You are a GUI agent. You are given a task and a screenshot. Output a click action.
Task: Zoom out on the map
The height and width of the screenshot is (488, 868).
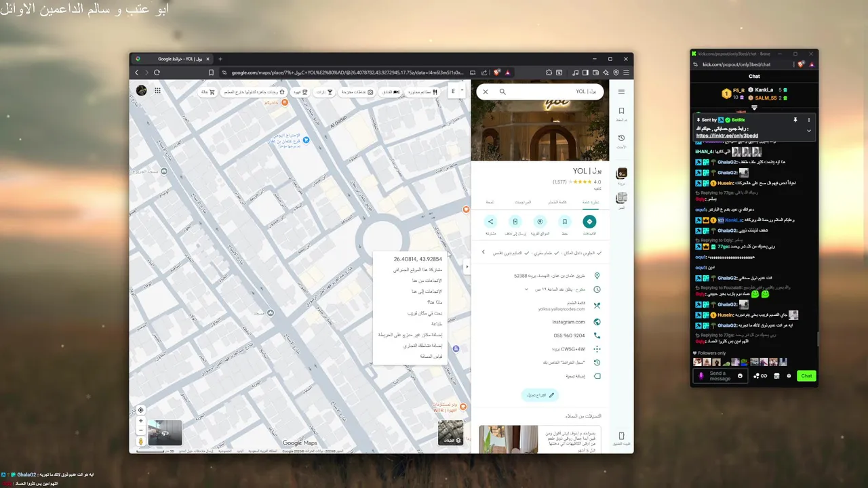(141, 430)
